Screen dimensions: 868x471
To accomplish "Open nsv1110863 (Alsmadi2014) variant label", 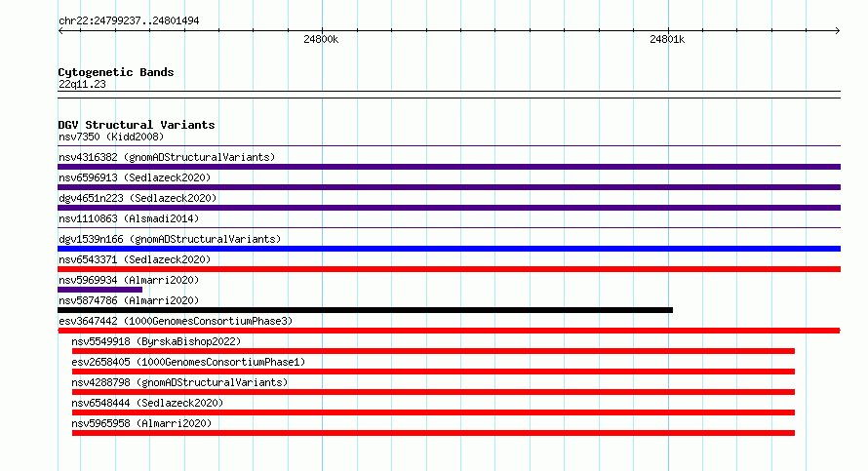I will [x=129, y=218].
